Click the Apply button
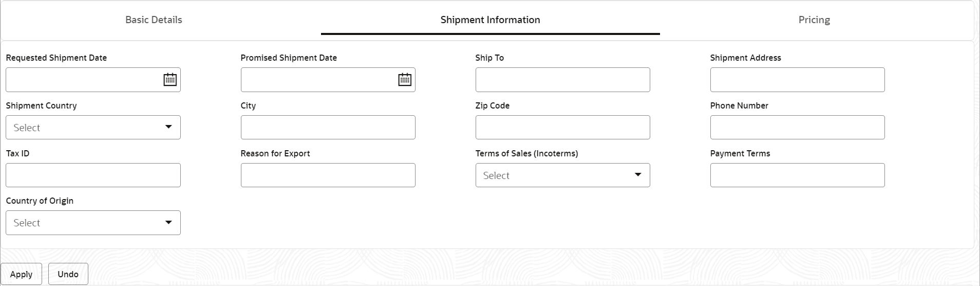This screenshot has height=286, width=980. (x=21, y=274)
